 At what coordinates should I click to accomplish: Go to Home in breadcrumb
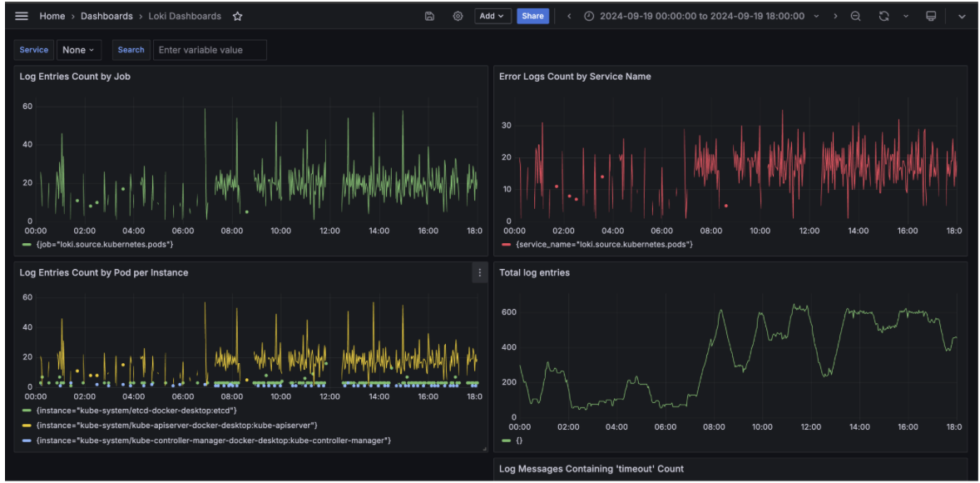click(52, 16)
